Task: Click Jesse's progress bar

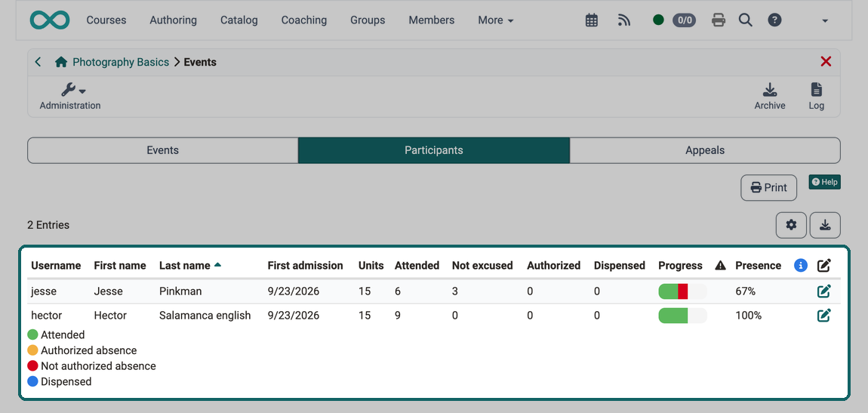Action: [x=682, y=291]
